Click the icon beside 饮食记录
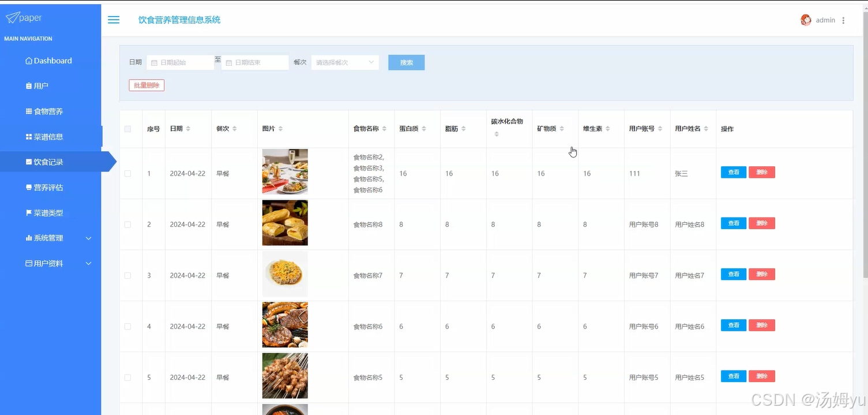Screen dimensions: 868x415 tap(29, 162)
